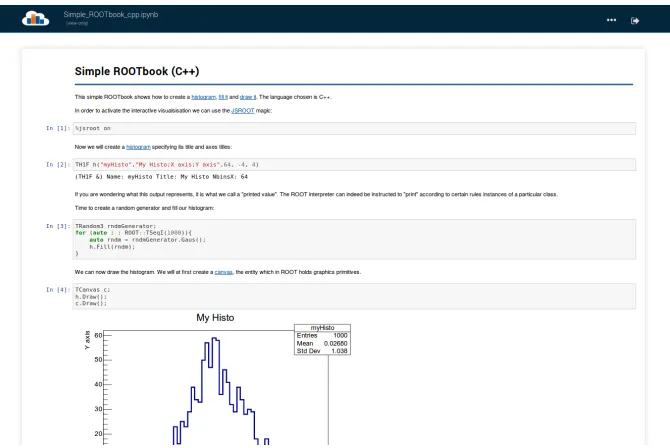Click the 'In [3]:' cell prompt
Image resolution: width=670 pixels, height=448 pixels.
58,226
